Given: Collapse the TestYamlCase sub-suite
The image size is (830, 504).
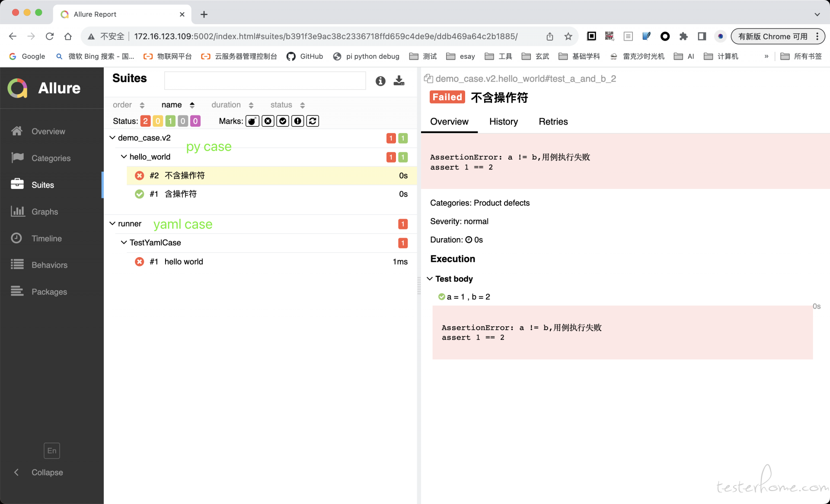Looking at the screenshot, I should [124, 242].
